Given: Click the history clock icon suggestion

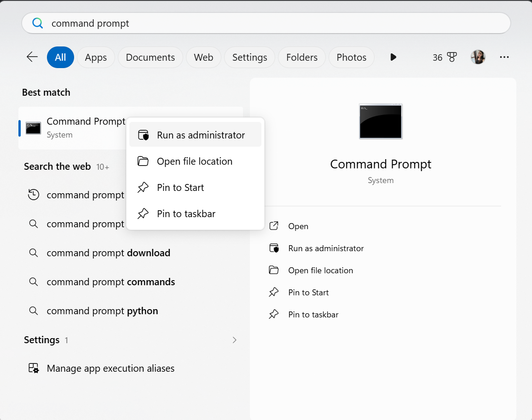Looking at the screenshot, I should [x=33, y=195].
